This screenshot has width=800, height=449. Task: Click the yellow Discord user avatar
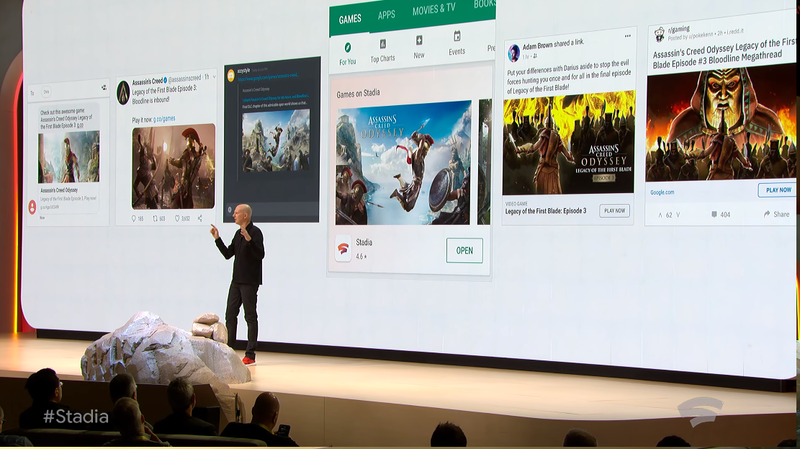(x=231, y=76)
